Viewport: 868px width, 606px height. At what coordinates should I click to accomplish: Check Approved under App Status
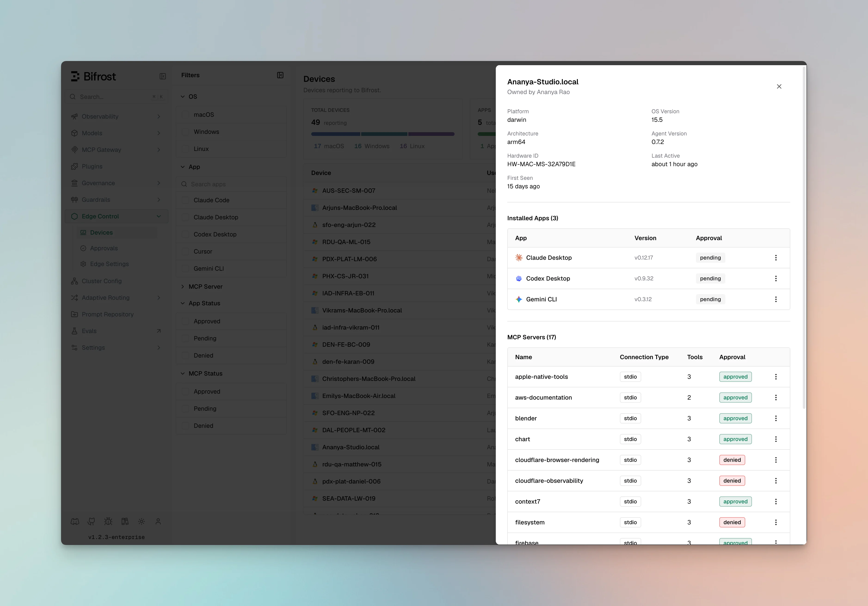click(185, 321)
